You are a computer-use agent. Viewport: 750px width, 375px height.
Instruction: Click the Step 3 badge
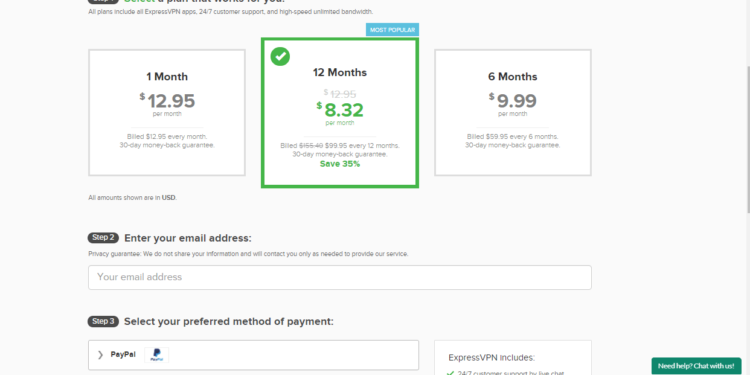[x=103, y=321]
